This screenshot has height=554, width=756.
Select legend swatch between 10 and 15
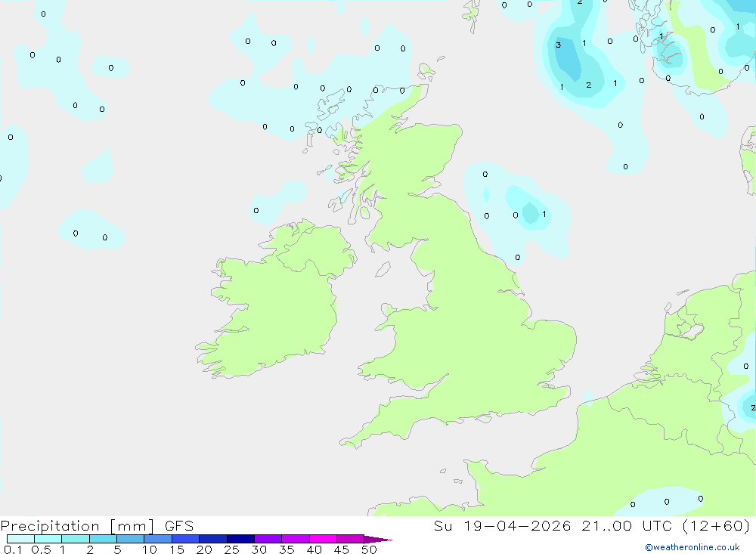[158, 539]
